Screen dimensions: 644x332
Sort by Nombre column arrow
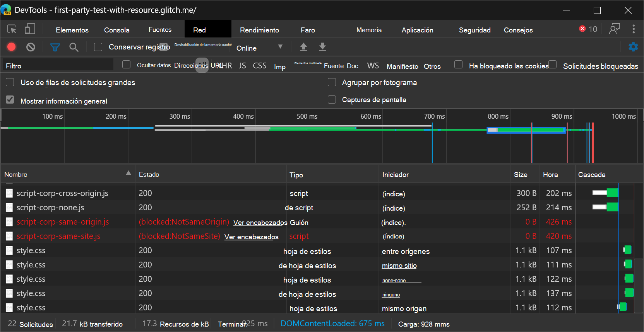click(128, 173)
